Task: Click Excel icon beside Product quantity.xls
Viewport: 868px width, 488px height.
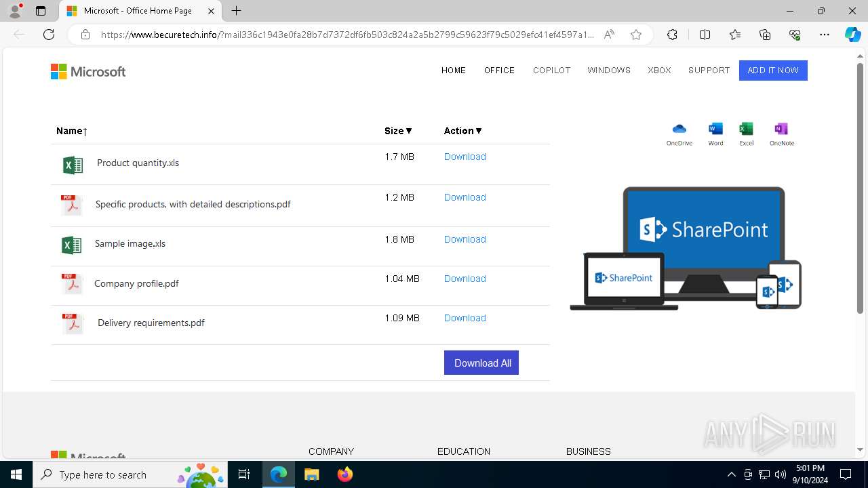Action: (73, 165)
